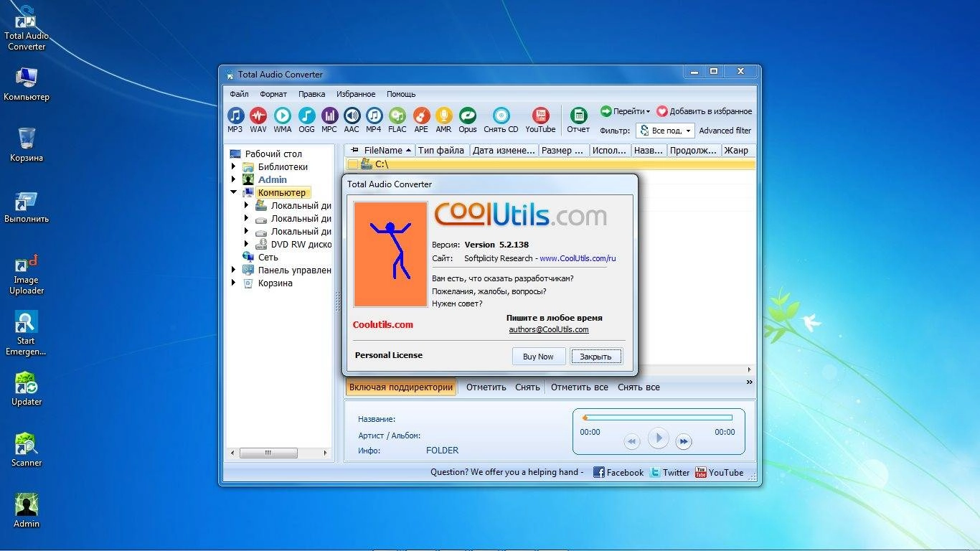
Task: Click the authors@CoolUtils.com email link
Action: coord(549,329)
